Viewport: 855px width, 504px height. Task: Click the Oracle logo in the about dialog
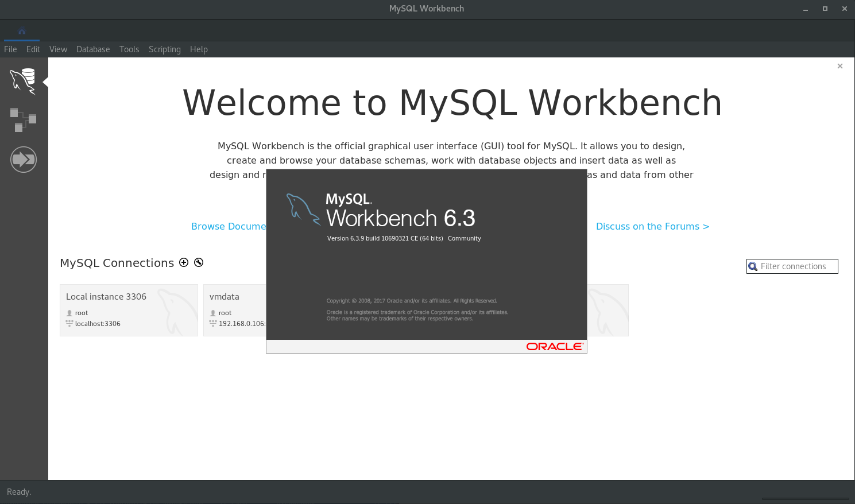point(555,346)
